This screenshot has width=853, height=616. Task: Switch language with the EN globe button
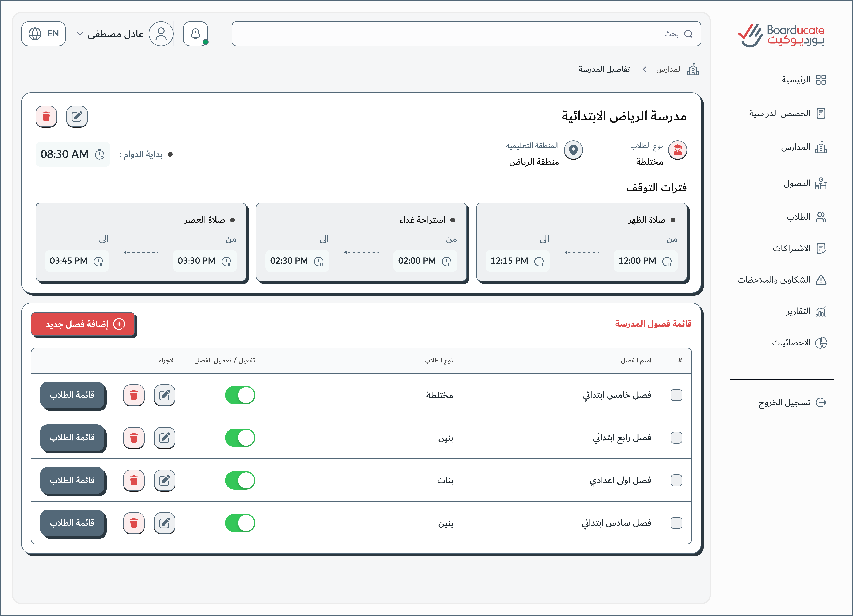pos(44,34)
